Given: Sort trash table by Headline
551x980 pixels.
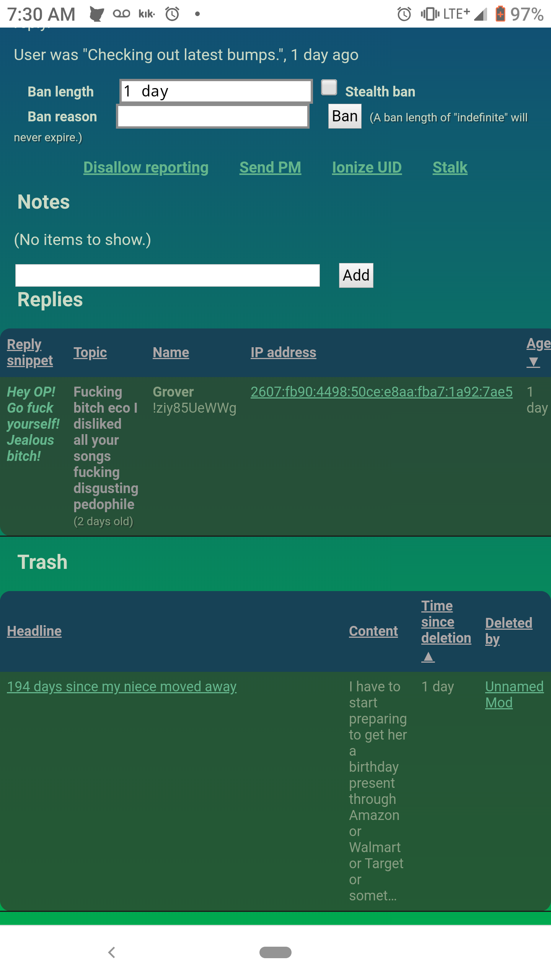Looking at the screenshot, I should click(34, 631).
